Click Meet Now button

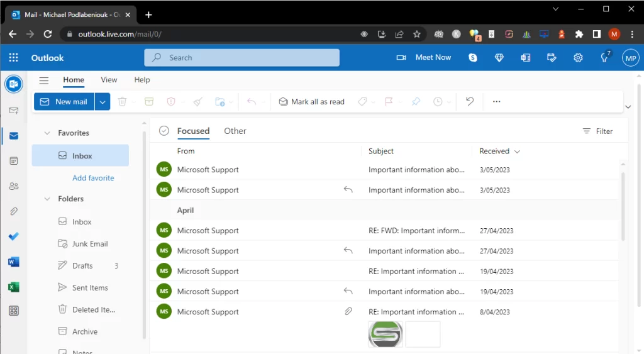click(x=423, y=57)
